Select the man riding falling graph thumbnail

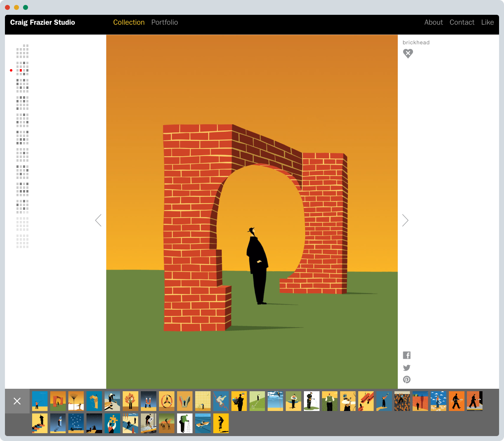pyautogui.click(x=221, y=401)
